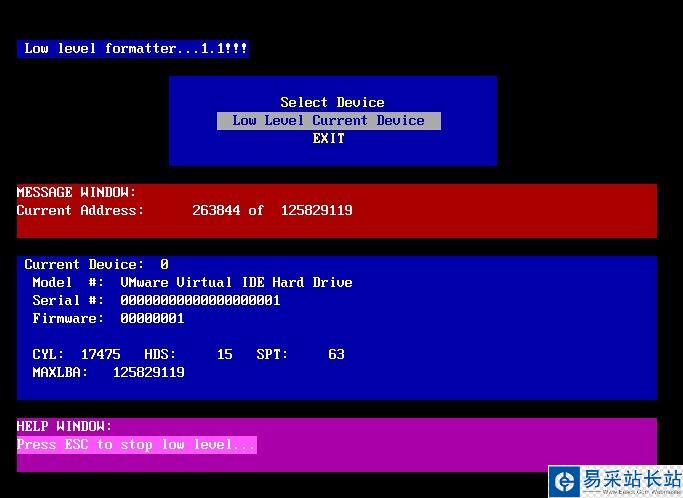The width and height of the screenshot is (683, 498).
Task: Click the 'Low level formatter...1.1!!!' title
Action: pos(135,48)
